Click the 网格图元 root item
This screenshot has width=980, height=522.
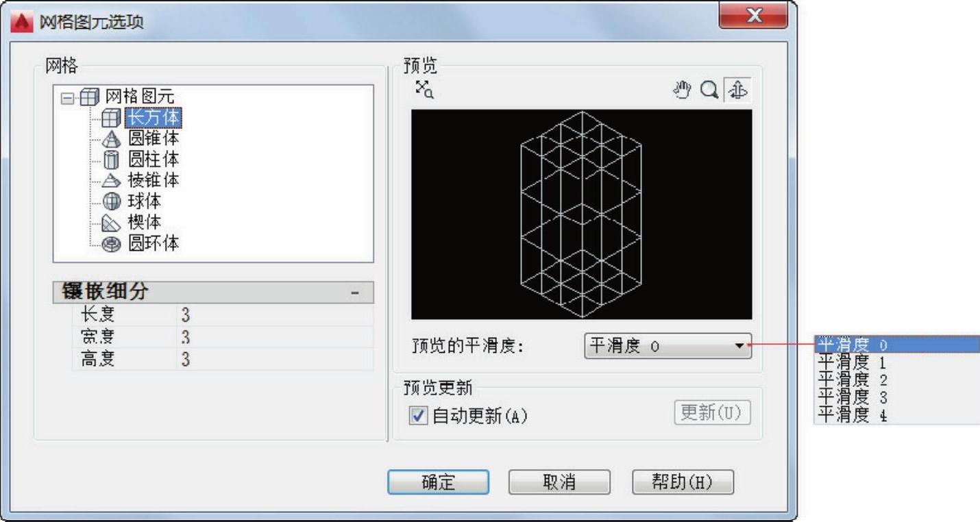140,97
